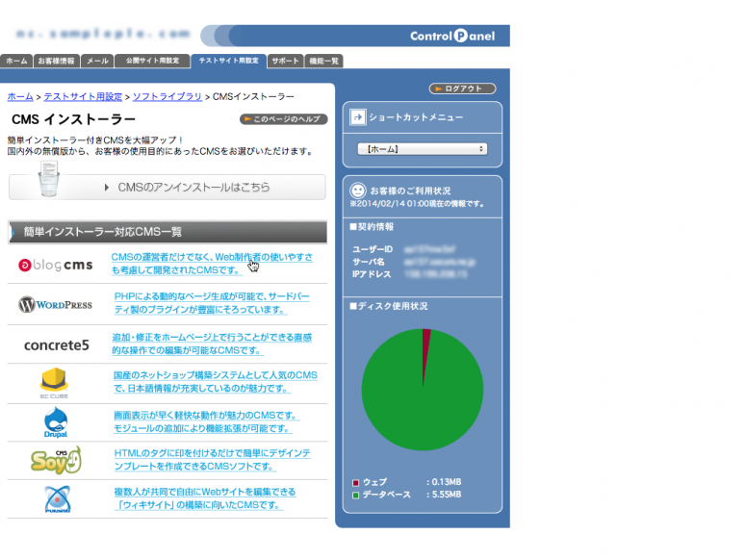This screenshot has width=746, height=560.
Task: Go to the サポート tab
Action: (x=286, y=61)
